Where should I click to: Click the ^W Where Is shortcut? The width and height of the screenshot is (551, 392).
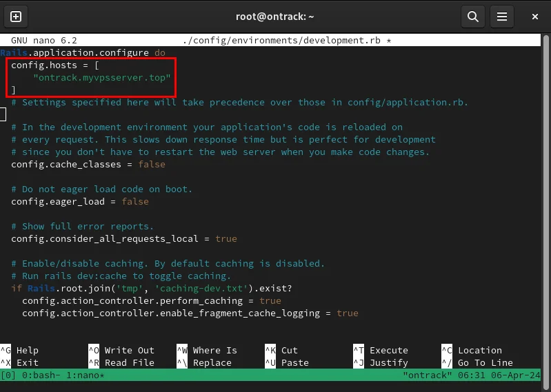click(x=207, y=350)
